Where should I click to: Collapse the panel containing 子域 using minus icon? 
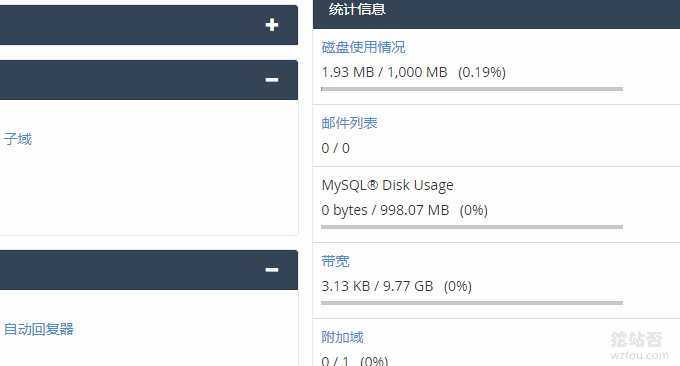272,80
